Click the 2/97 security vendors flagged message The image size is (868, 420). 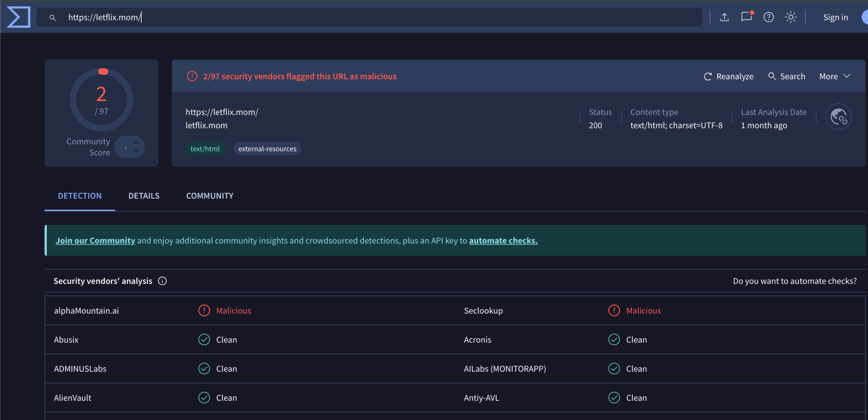point(300,76)
